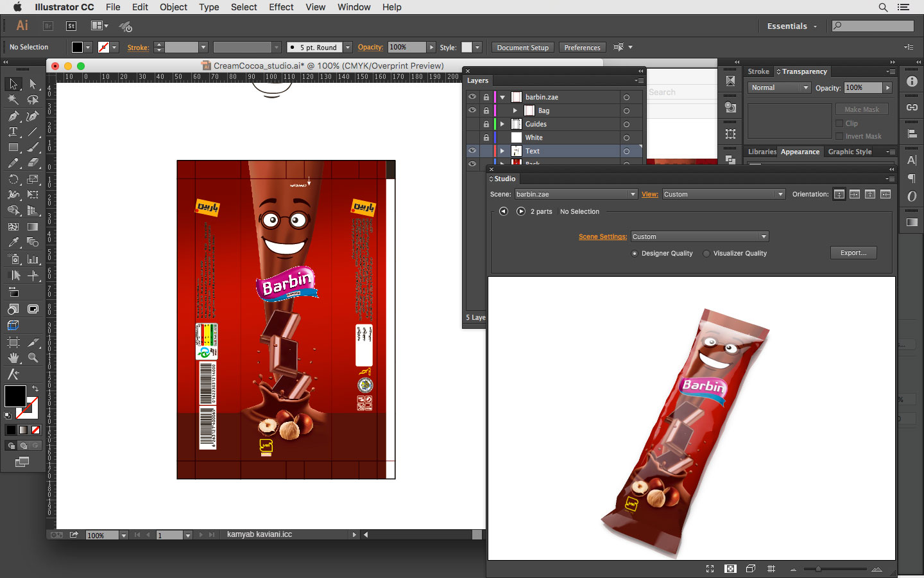Select the Type tool

pos(13,132)
